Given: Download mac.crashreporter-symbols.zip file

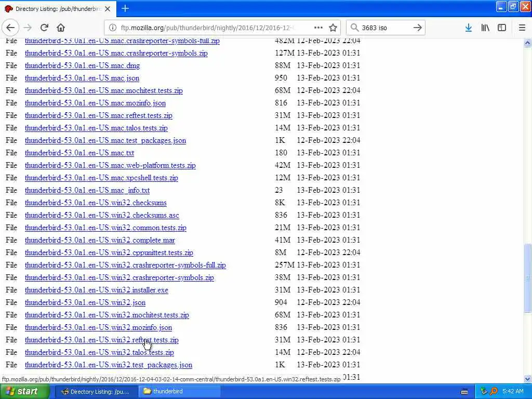Looking at the screenshot, I should click(116, 53).
